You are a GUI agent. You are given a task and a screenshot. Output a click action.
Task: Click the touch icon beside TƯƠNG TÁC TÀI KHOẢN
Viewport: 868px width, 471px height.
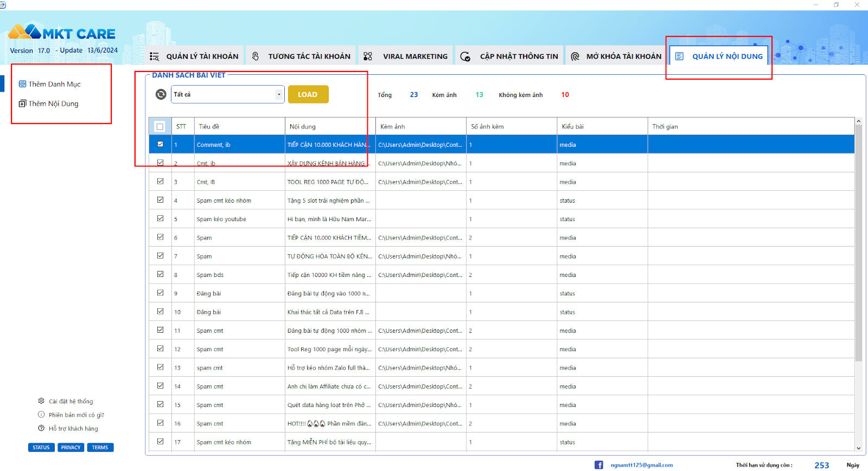256,56
